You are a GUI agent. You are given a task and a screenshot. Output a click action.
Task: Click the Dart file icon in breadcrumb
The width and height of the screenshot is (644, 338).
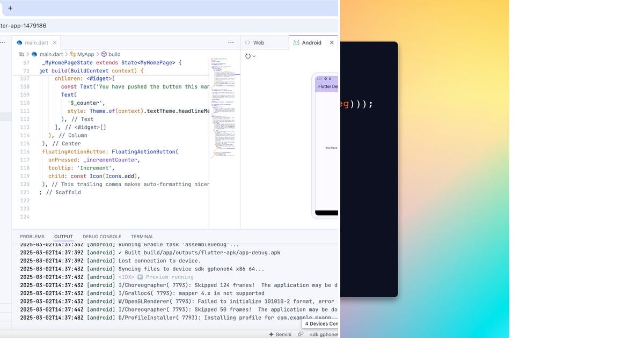coord(34,54)
